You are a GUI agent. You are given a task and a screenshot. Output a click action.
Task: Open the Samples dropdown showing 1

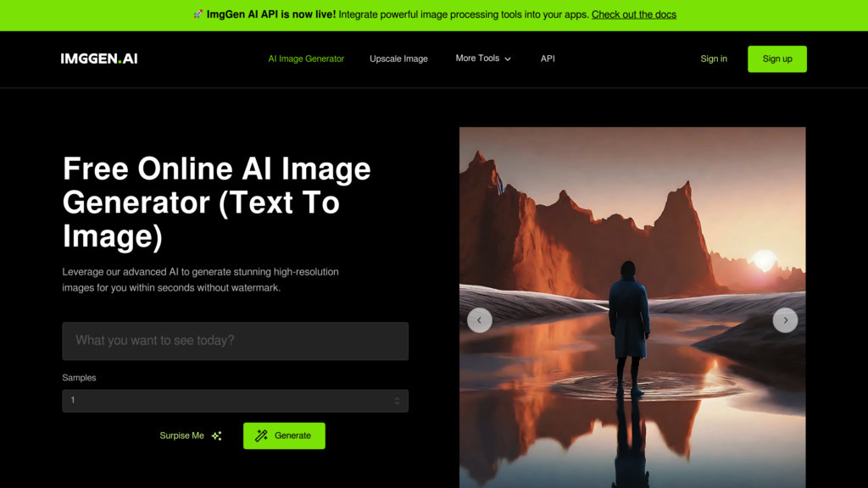[x=229, y=401]
